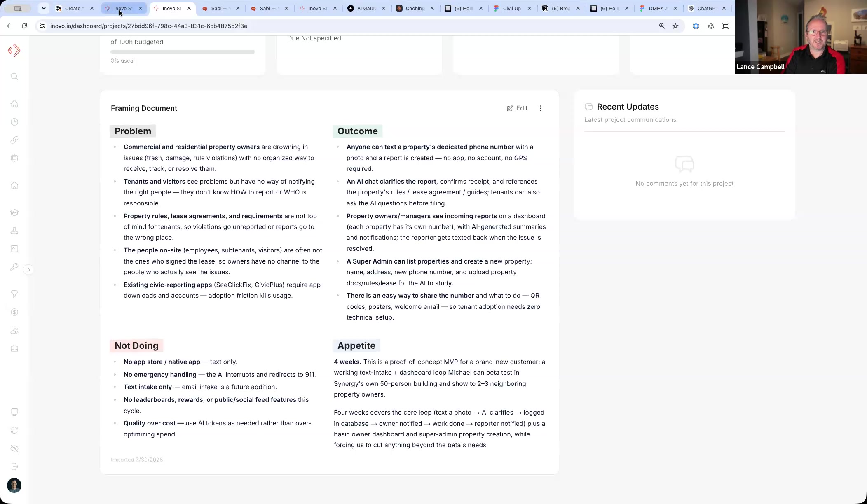Click the '0% used' budget label
Viewport: 867px width, 504px height.
pyautogui.click(x=122, y=61)
